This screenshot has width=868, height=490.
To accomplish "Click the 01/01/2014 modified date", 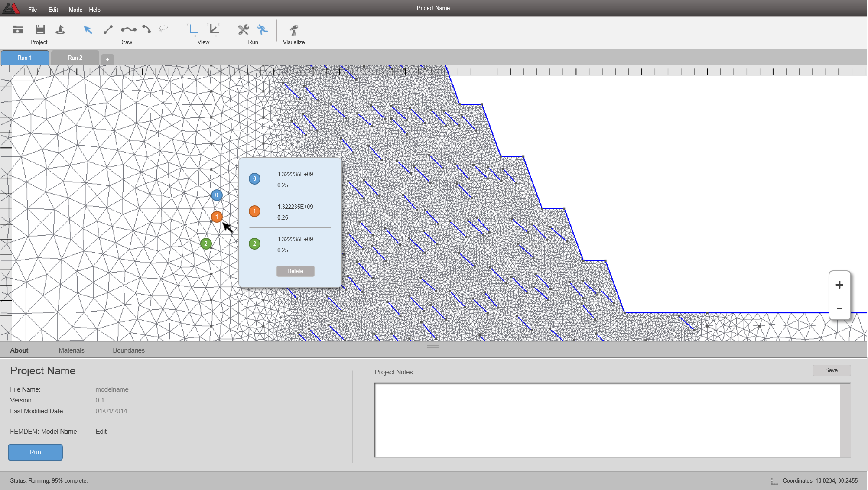I will (111, 411).
